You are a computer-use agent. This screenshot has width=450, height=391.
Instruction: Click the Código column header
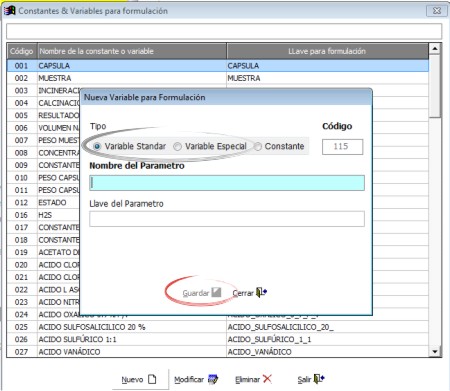pyautogui.click(x=22, y=51)
